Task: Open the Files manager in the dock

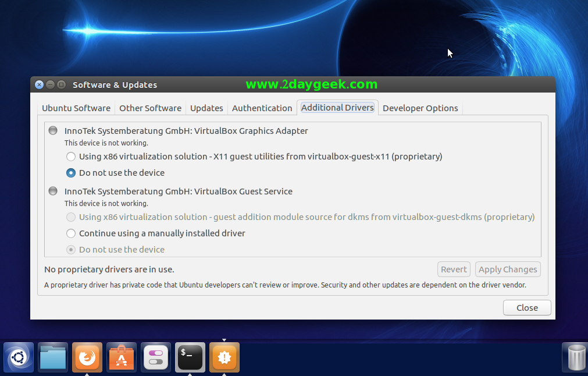Action: pyautogui.click(x=53, y=357)
